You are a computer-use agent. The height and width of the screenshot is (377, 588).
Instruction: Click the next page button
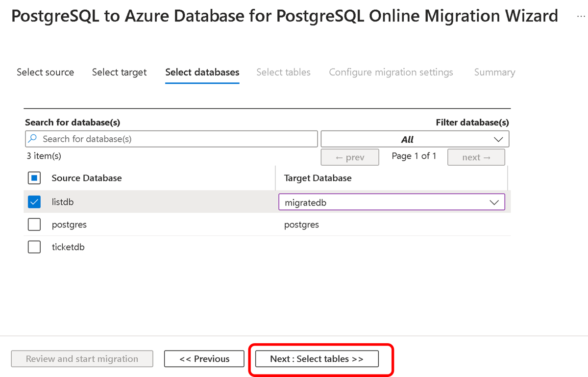click(x=476, y=157)
